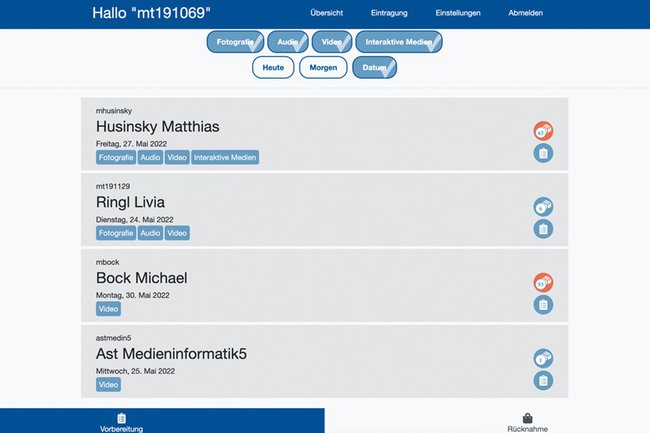Go to Einstellungen in the top navigation
The height and width of the screenshot is (433, 650).
point(458,13)
